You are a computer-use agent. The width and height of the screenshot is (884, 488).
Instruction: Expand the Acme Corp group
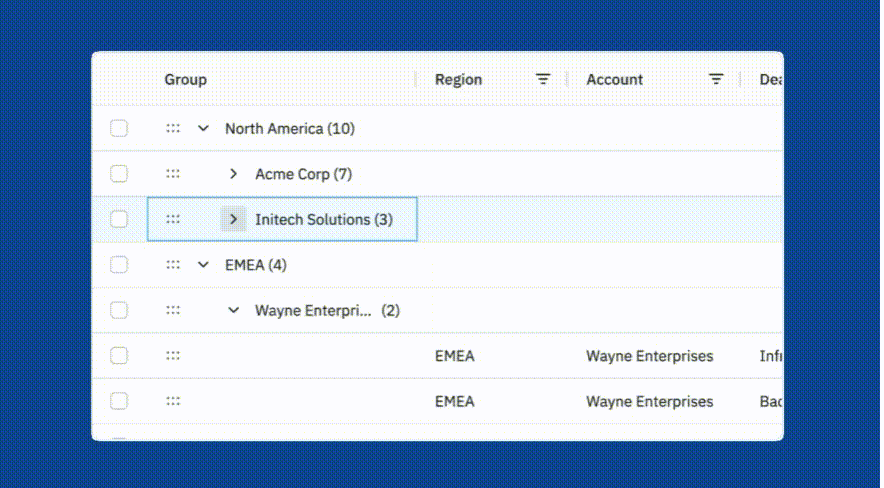click(x=233, y=174)
